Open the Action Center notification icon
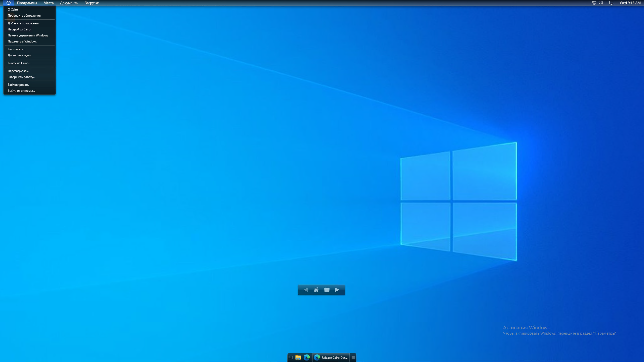The height and width of the screenshot is (362, 644). pos(611,3)
